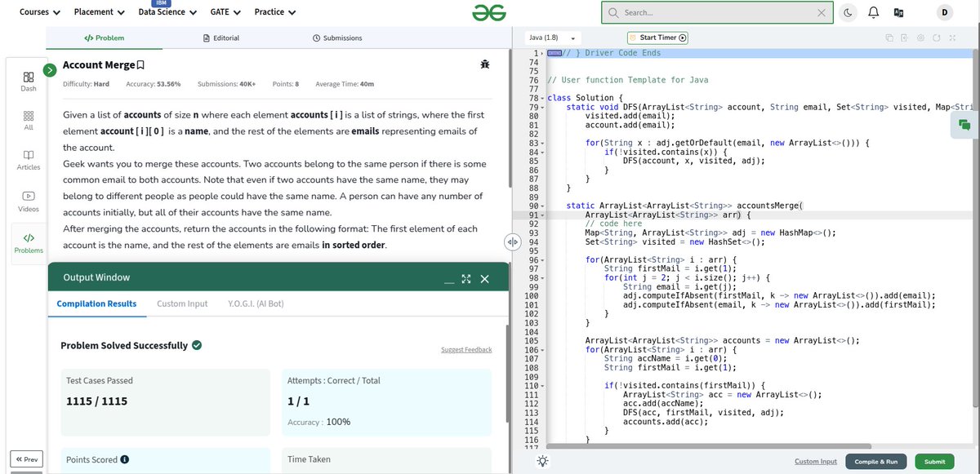This screenshot has height=474, width=980.
Task: Open Java (1.8) language dropdown
Action: [553, 38]
